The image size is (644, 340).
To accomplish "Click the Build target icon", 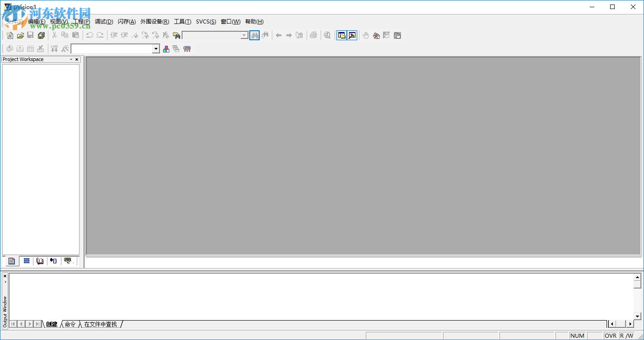I will click(x=20, y=49).
